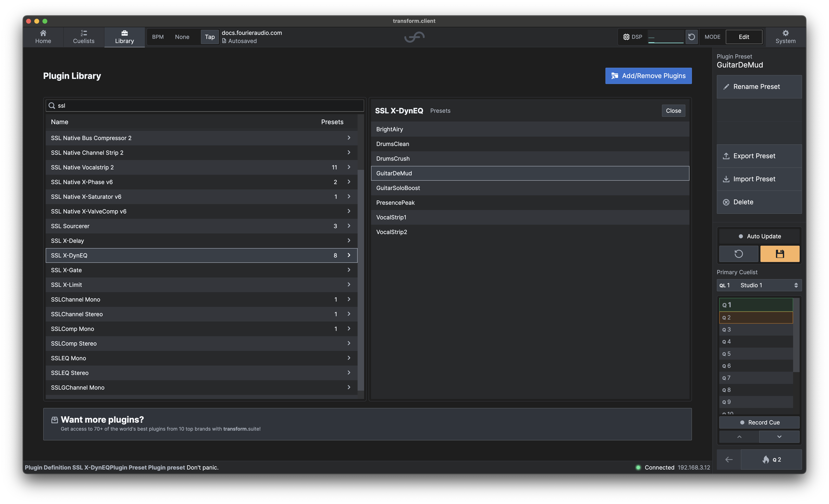The image size is (829, 504).
Task: Click the DSP chip icon
Action: [626, 37]
